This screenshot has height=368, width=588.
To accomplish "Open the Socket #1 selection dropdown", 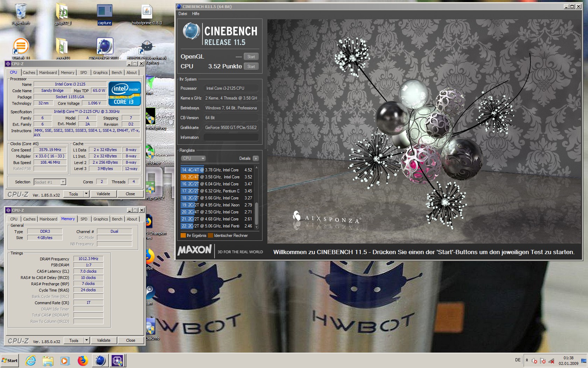I will 50,182.
